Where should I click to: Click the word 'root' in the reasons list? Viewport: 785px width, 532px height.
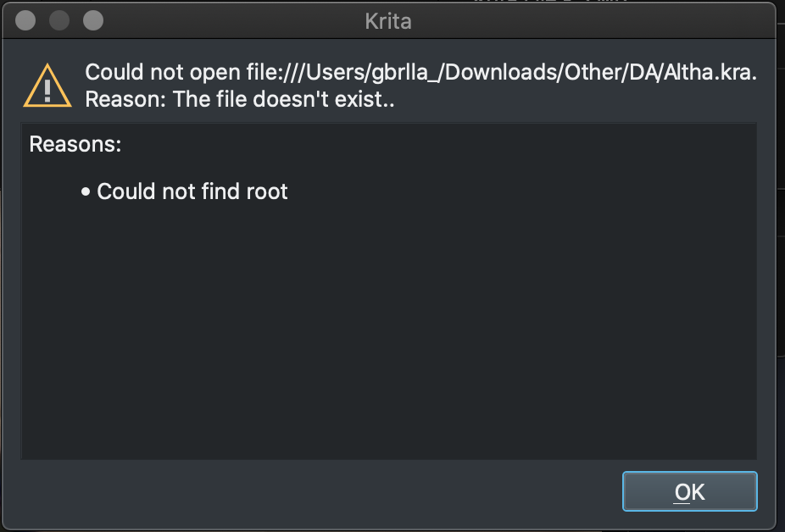click(x=267, y=191)
